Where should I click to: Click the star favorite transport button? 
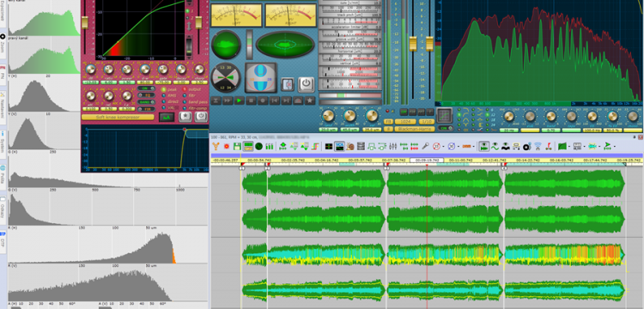[x=310, y=100]
